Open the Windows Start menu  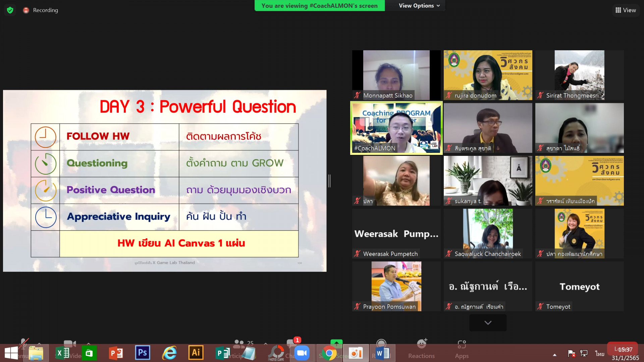[x=11, y=353]
